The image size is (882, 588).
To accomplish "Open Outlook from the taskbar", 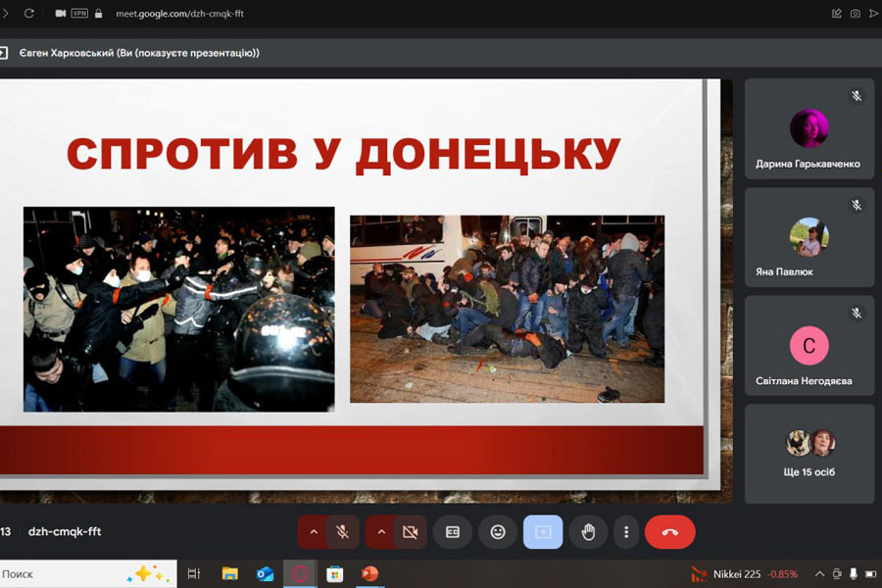I will [265, 573].
